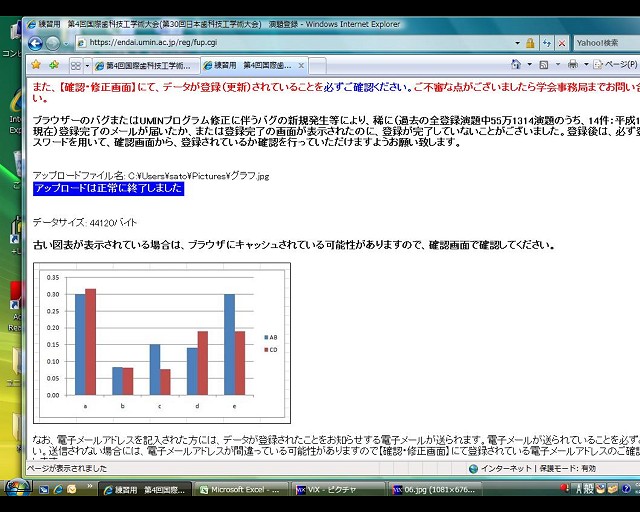Viewport: 640px width, 512px height.
Task: Click the IME pad tray icon
Action: 600,488
